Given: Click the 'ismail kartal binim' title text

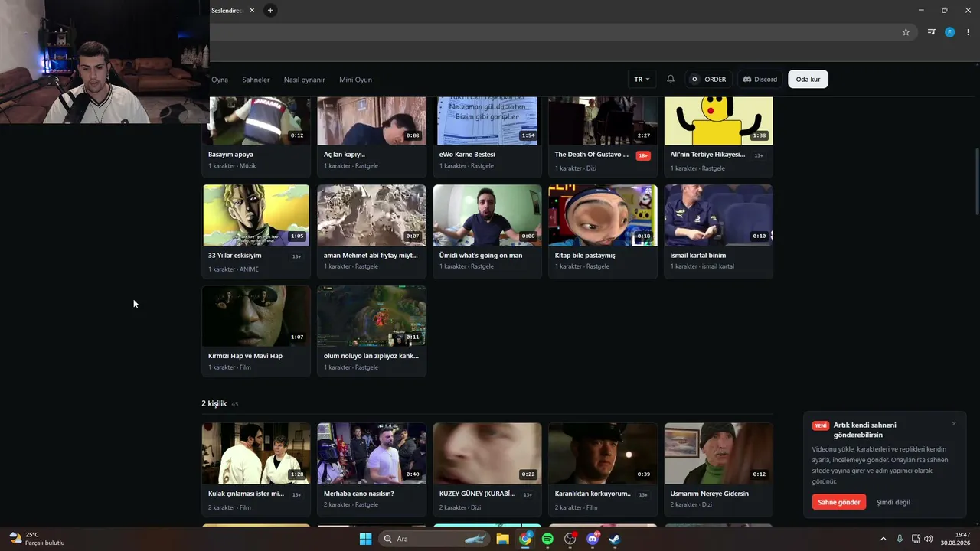Looking at the screenshot, I should [x=698, y=255].
